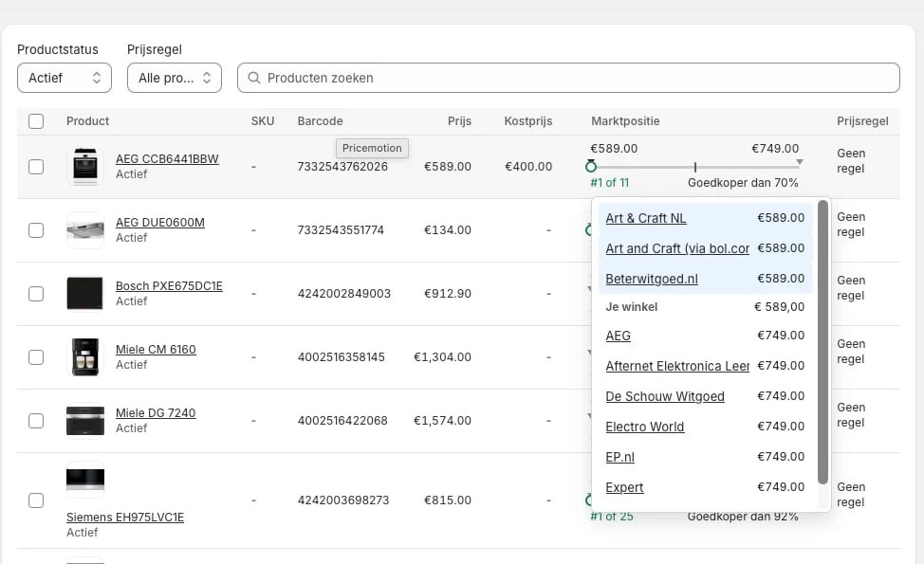Image resolution: width=924 pixels, height=564 pixels.
Task: Click the €1,304.00 price cell
Action: click(442, 357)
